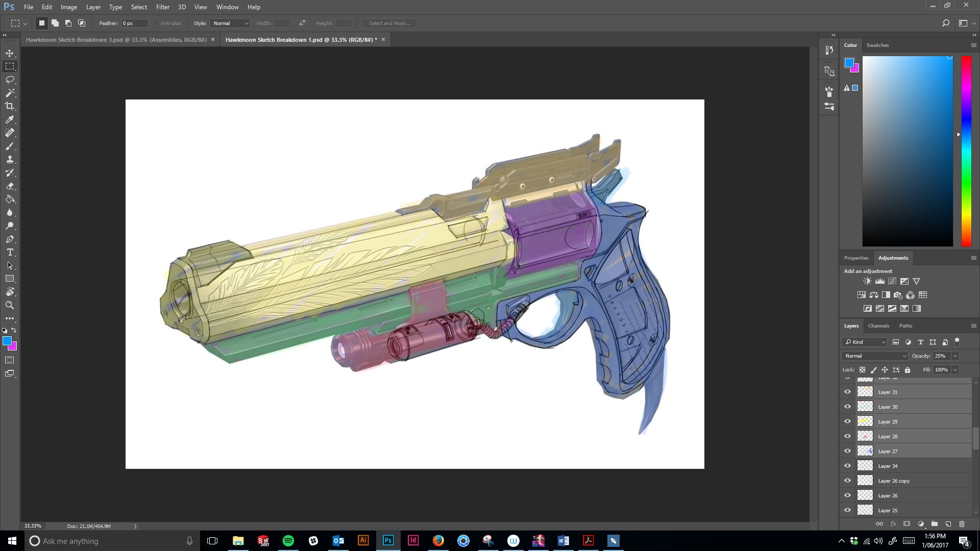Open the Select menu
The height and width of the screenshot is (551, 980).
pyautogui.click(x=139, y=7)
